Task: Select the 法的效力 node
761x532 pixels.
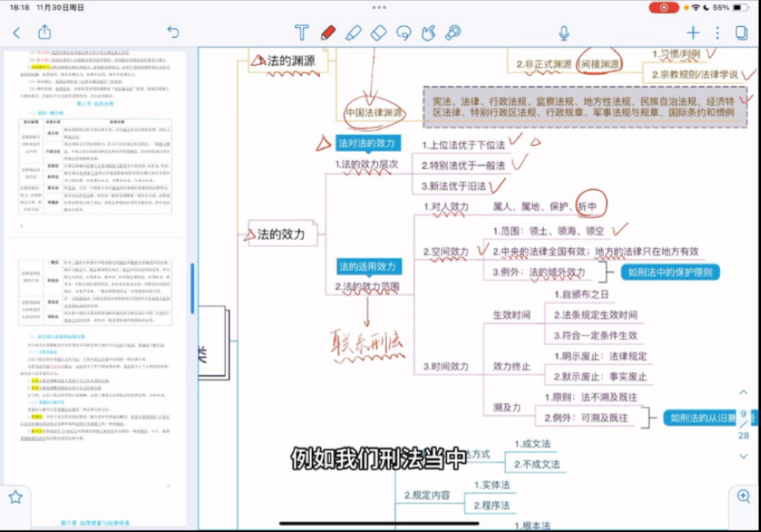Action: click(x=283, y=234)
